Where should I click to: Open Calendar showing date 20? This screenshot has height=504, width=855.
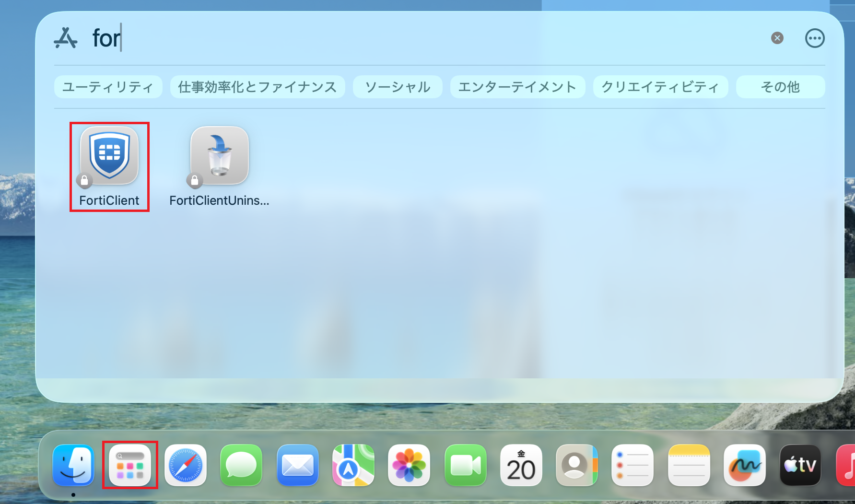pos(521,465)
